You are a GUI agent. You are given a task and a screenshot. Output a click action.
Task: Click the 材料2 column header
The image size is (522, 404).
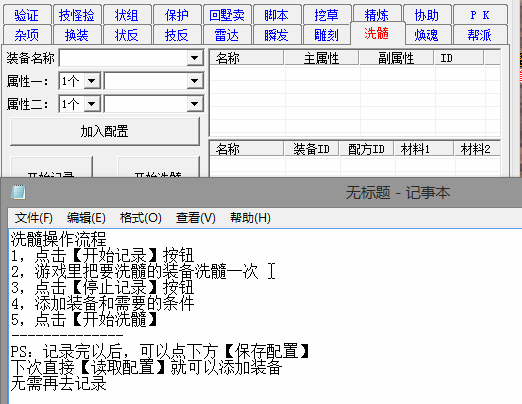coord(477,149)
